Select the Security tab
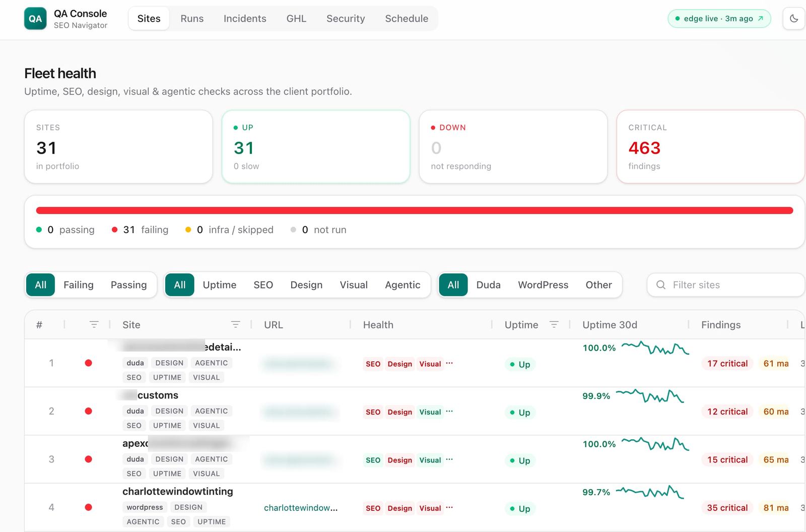806x532 pixels. [x=346, y=19]
